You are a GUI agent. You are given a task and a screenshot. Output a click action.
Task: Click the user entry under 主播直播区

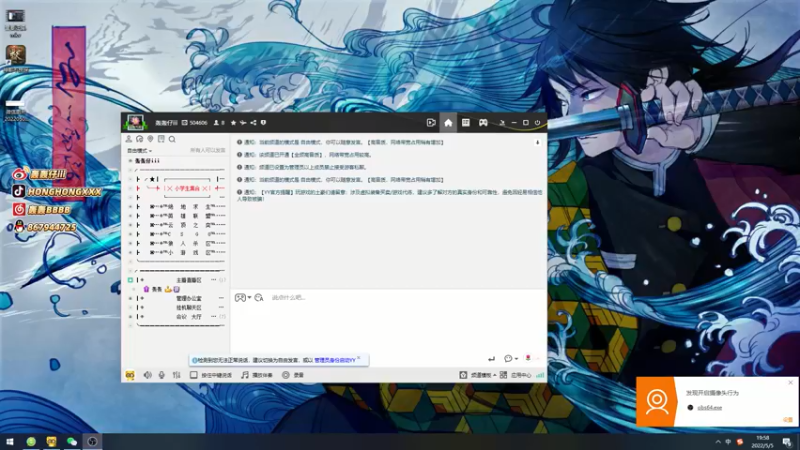click(161, 289)
